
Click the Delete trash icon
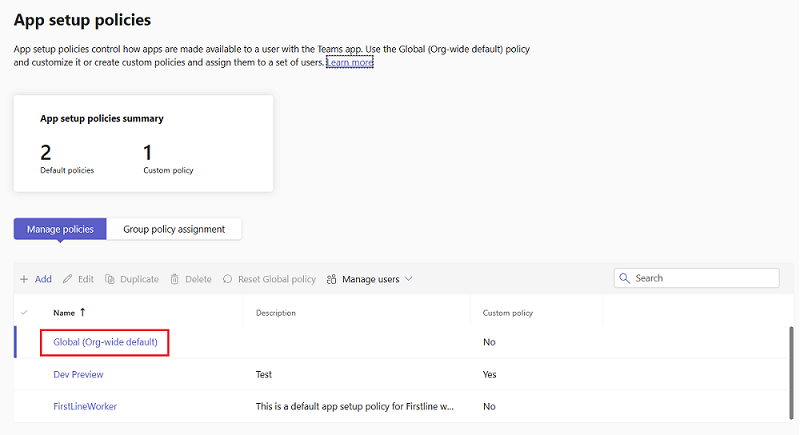click(175, 279)
